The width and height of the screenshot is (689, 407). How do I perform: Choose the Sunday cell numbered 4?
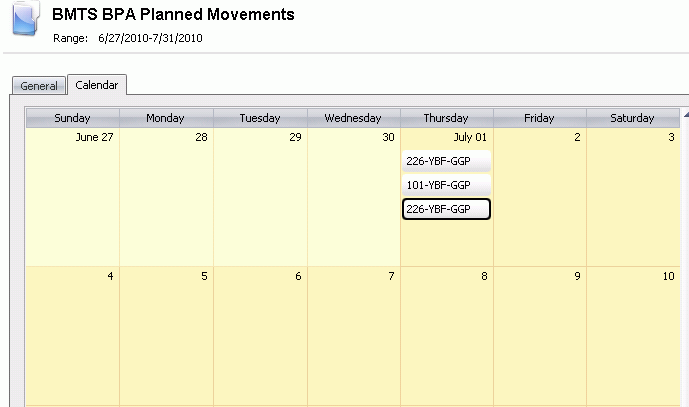(72, 335)
